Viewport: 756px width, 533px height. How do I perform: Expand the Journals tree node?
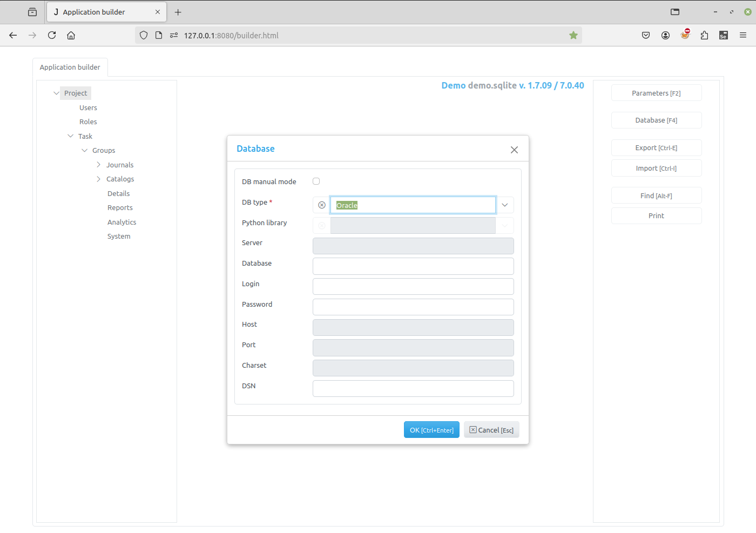[98, 165]
